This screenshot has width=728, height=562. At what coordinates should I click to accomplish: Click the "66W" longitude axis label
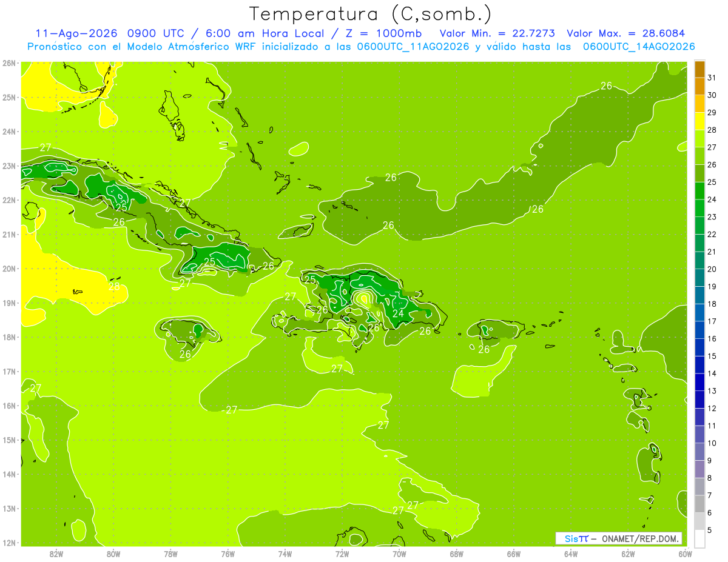514,554
